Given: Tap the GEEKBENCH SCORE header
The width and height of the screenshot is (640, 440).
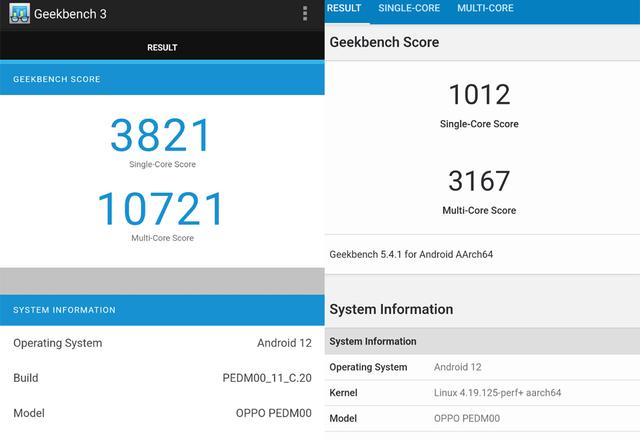Looking at the screenshot, I should pyautogui.click(x=162, y=79).
